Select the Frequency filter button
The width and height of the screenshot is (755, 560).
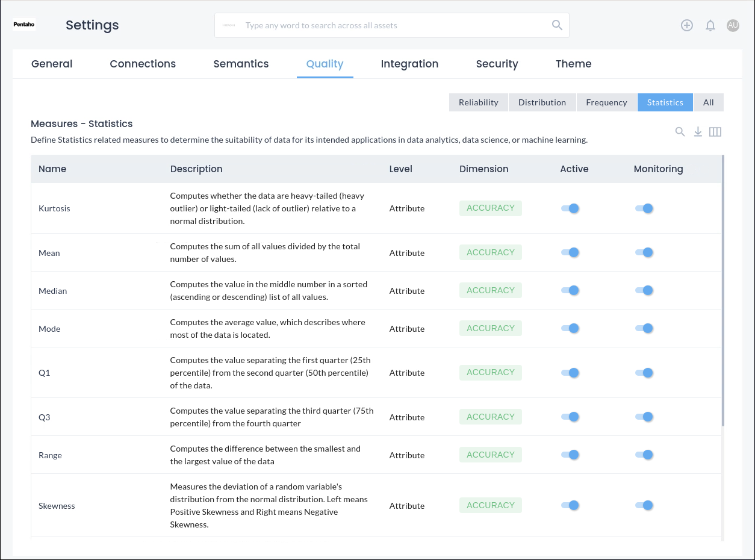tap(606, 102)
